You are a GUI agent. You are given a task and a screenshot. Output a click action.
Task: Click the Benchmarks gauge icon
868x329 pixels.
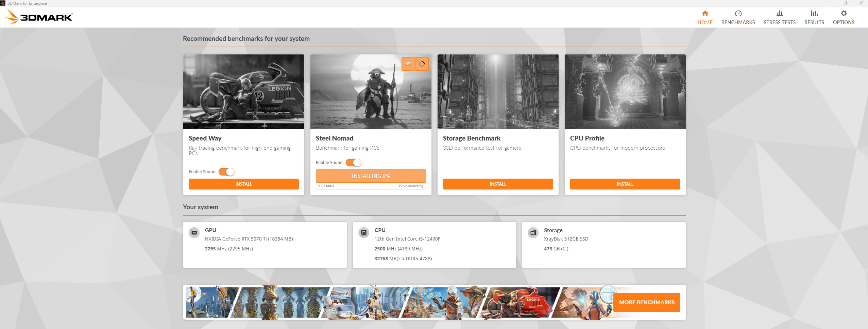tap(738, 13)
